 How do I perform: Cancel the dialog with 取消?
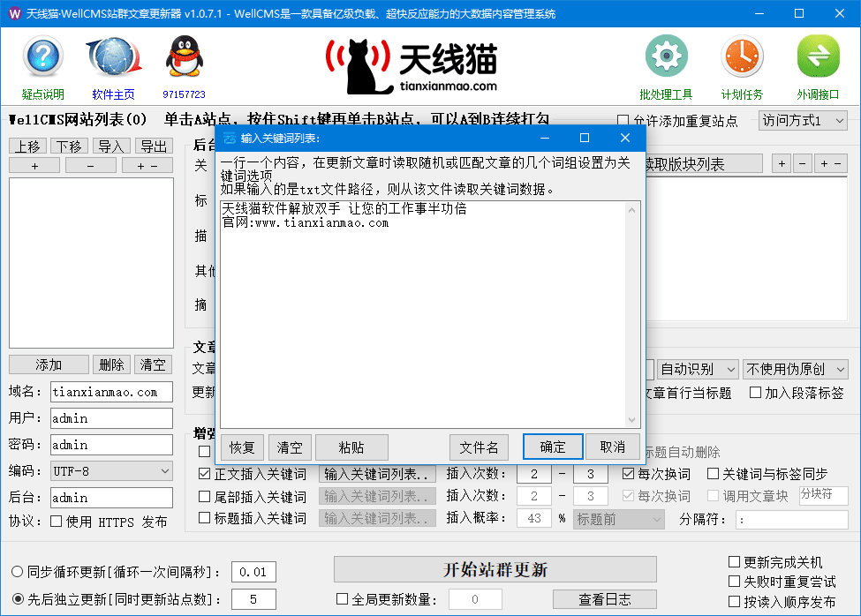(x=613, y=447)
